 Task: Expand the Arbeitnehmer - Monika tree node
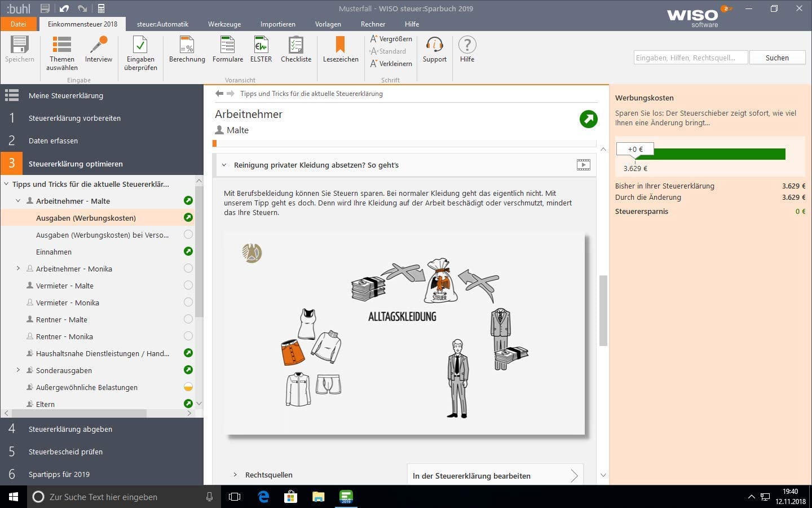[x=18, y=269]
